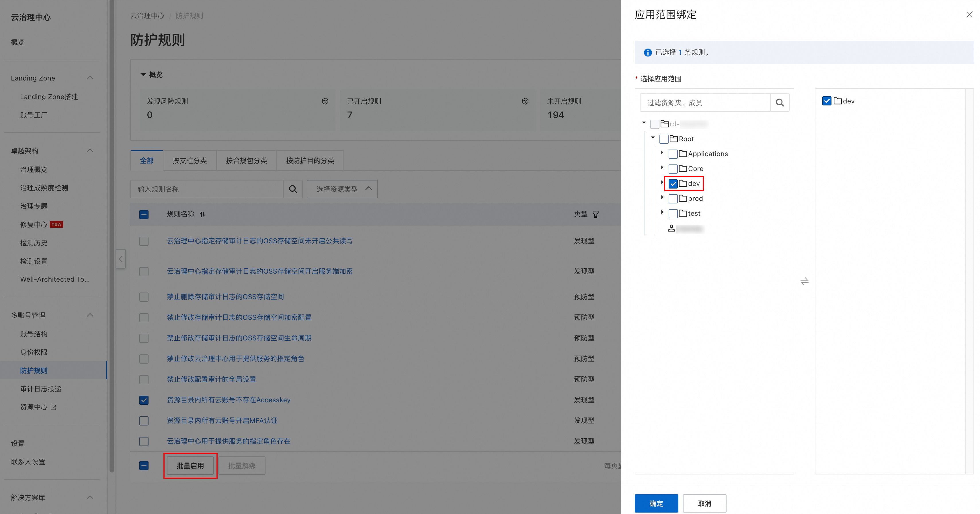980x514 pixels.
Task: Expand the test folder node
Action: click(x=662, y=212)
